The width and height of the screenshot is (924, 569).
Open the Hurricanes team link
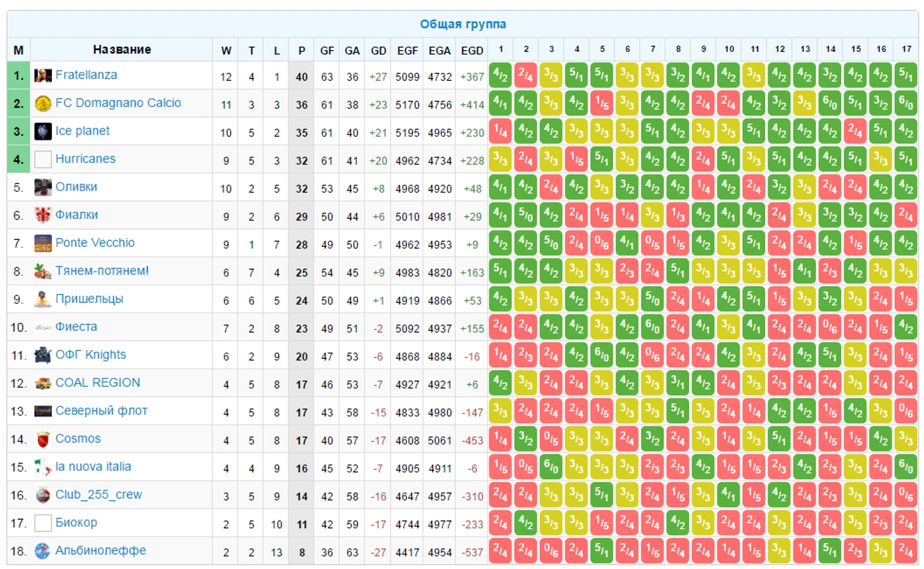[x=85, y=159]
